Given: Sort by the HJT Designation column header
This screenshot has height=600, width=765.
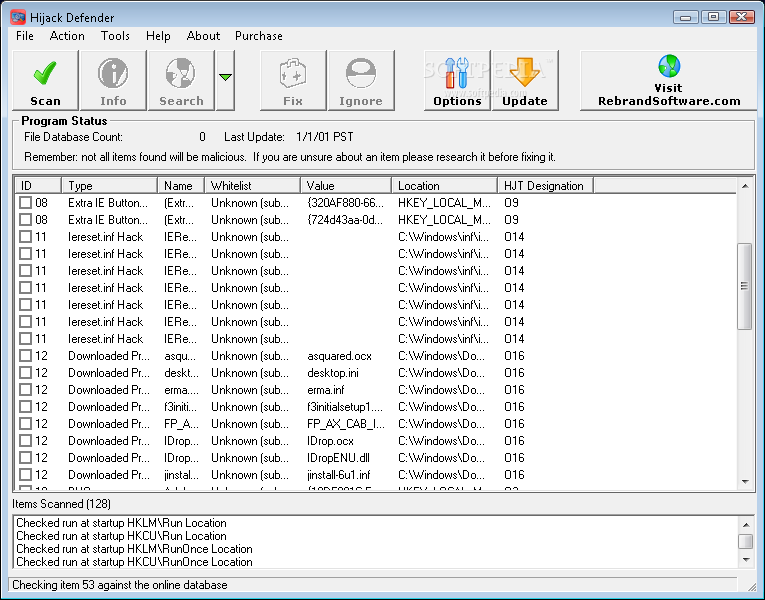Looking at the screenshot, I should pos(545,186).
